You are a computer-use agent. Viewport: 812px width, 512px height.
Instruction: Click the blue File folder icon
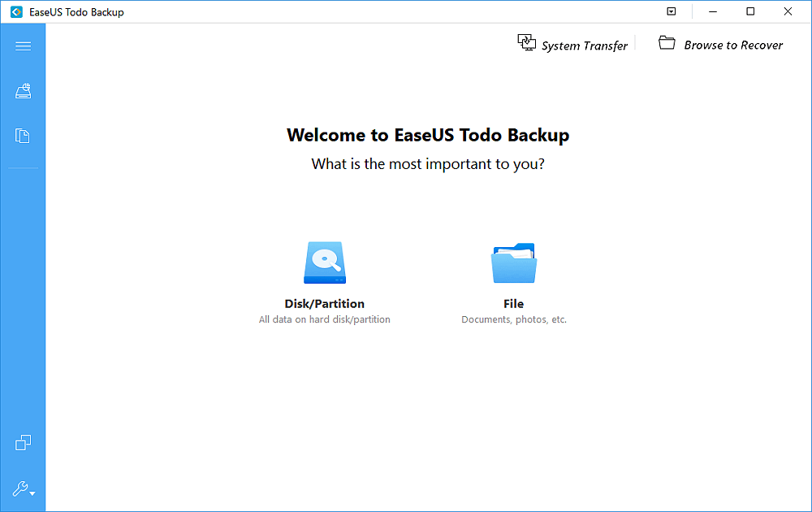(513, 262)
